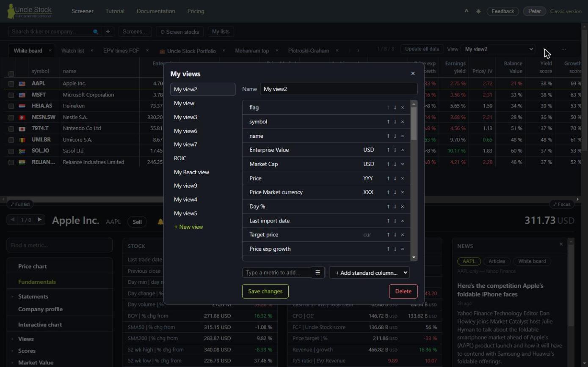
Task: Close the My views dialog
Action: 413,74
